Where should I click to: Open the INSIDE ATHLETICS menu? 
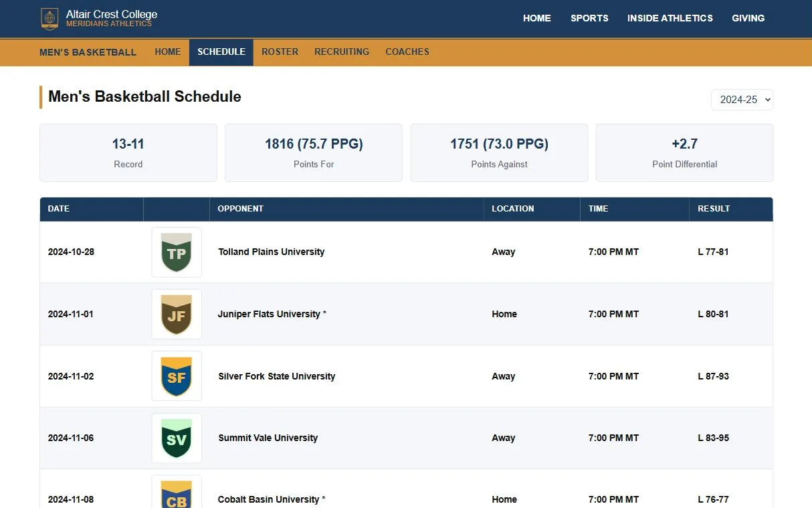[x=670, y=18]
